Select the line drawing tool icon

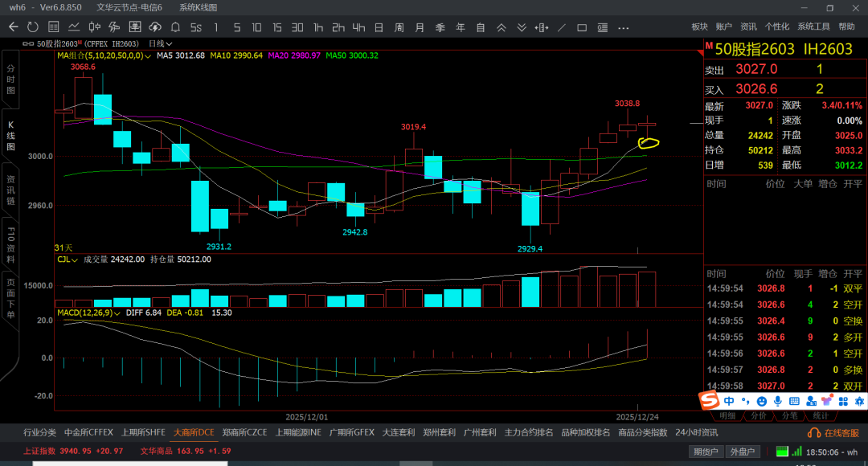coord(561,27)
